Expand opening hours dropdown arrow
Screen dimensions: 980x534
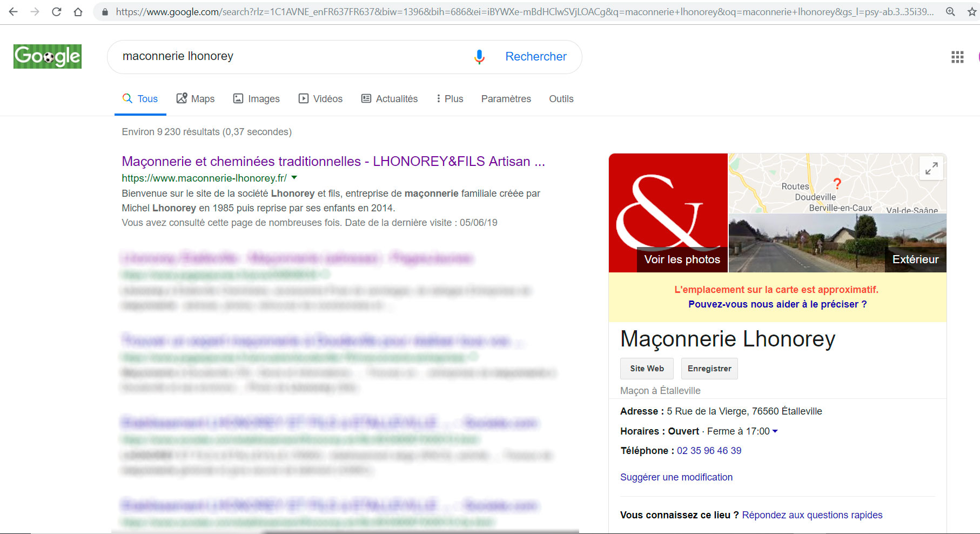[775, 431]
